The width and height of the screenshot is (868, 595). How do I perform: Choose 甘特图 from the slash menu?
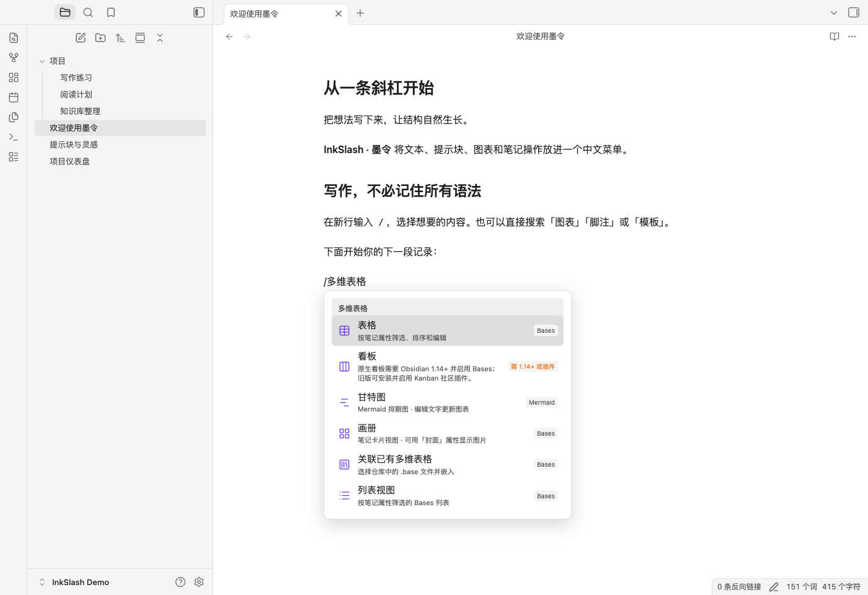(448, 403)
